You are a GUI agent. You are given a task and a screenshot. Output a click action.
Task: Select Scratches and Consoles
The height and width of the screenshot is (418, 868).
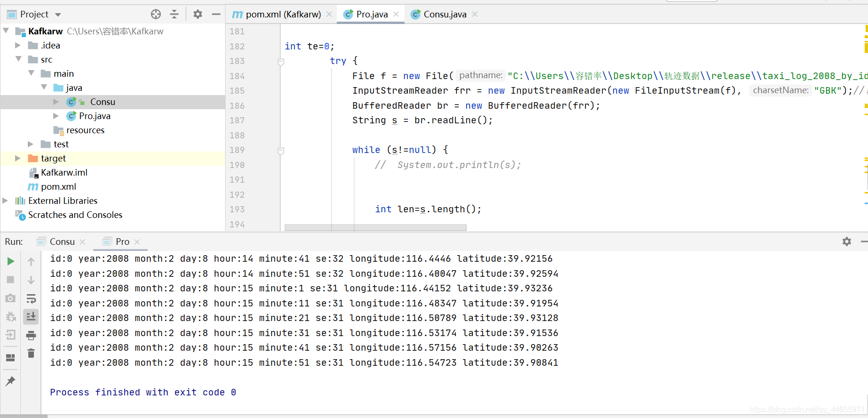pyautogui.click(x=75, y=215)
